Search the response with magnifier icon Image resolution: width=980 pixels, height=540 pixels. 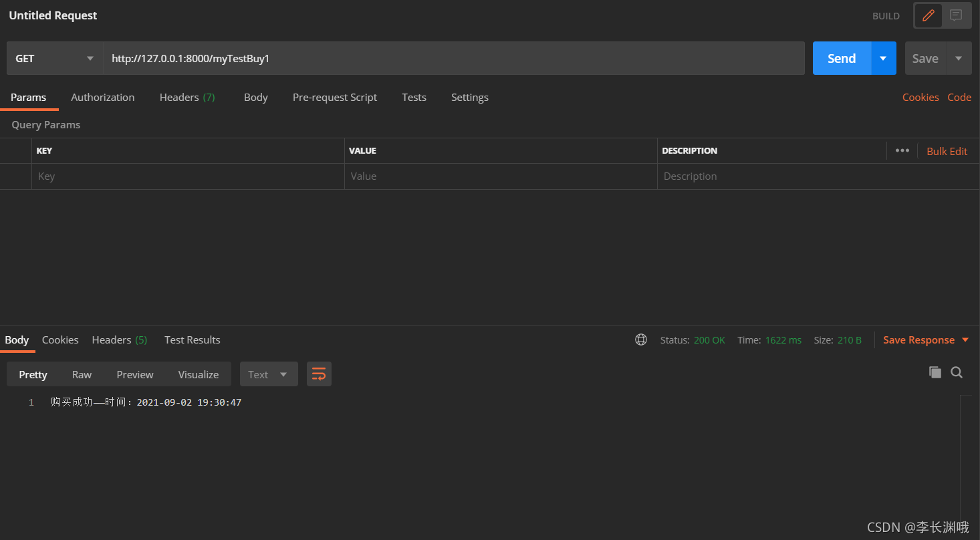[957, 372]
